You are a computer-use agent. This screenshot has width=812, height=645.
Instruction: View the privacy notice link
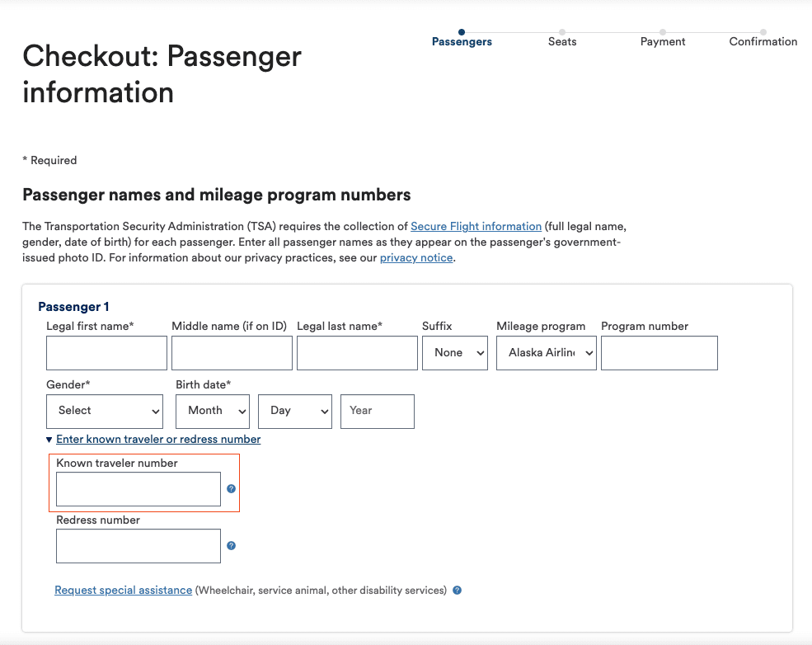415,257
